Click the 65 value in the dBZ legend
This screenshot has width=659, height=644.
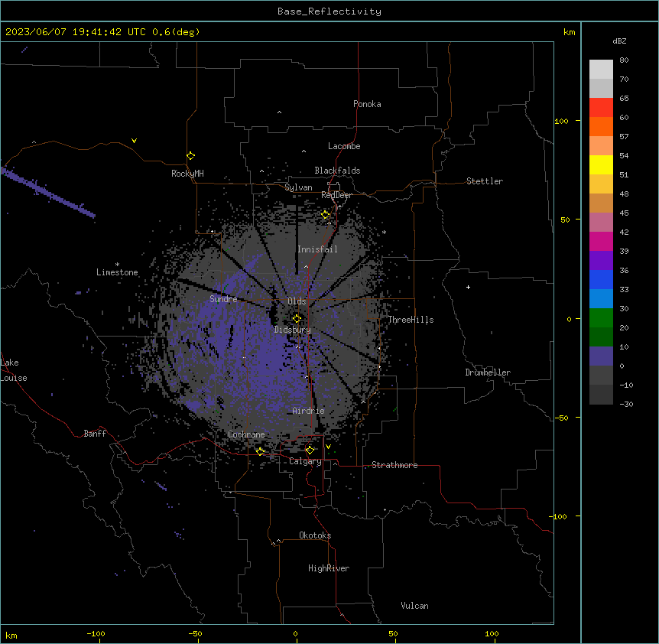[624, 99]
